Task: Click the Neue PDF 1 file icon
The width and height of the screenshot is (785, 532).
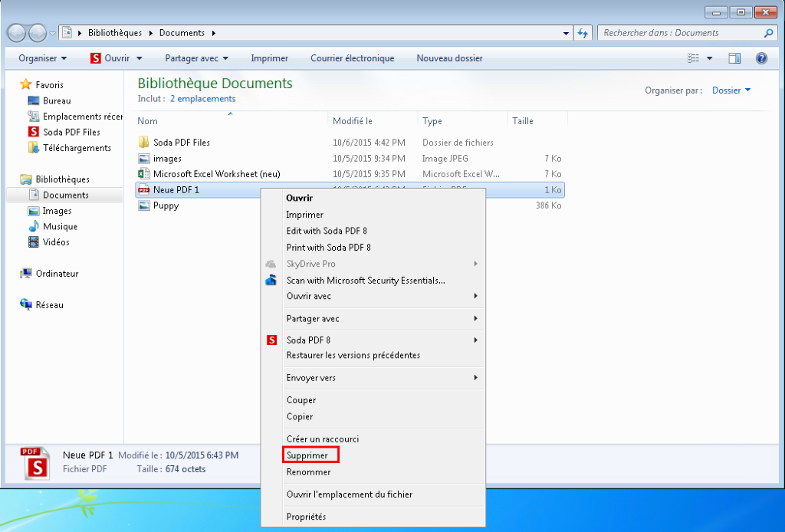Action: coord(143,189)
